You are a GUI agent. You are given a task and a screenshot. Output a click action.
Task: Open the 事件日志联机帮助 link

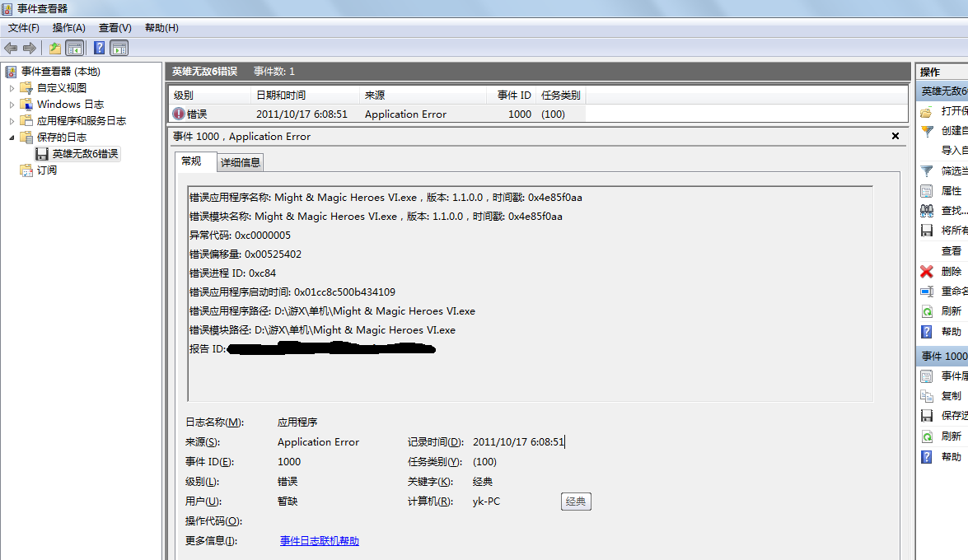click(320, 541)
